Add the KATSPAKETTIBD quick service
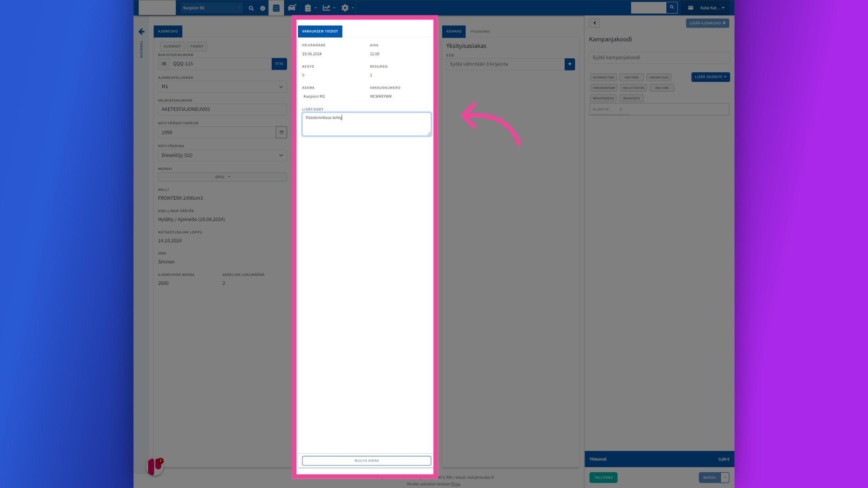Viewport: 868px width, 488px height. pos(603,78)
